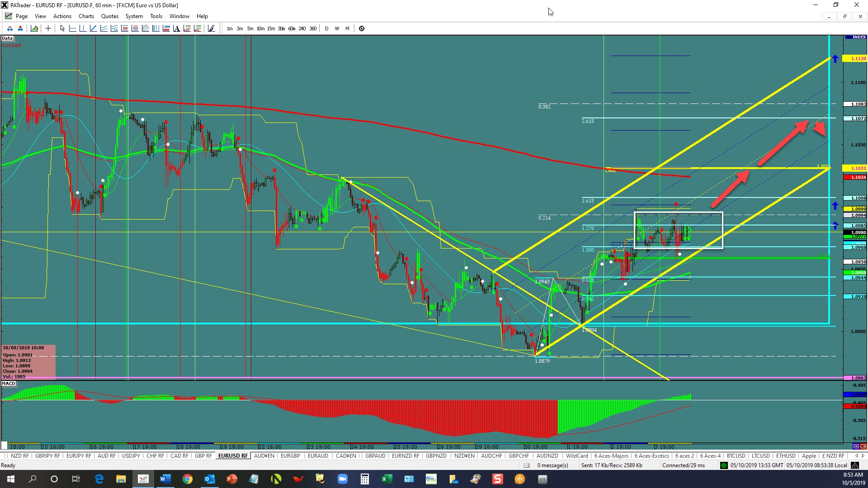
Task: Select the horizontal line drawing tool
Action: pos(72,28)
